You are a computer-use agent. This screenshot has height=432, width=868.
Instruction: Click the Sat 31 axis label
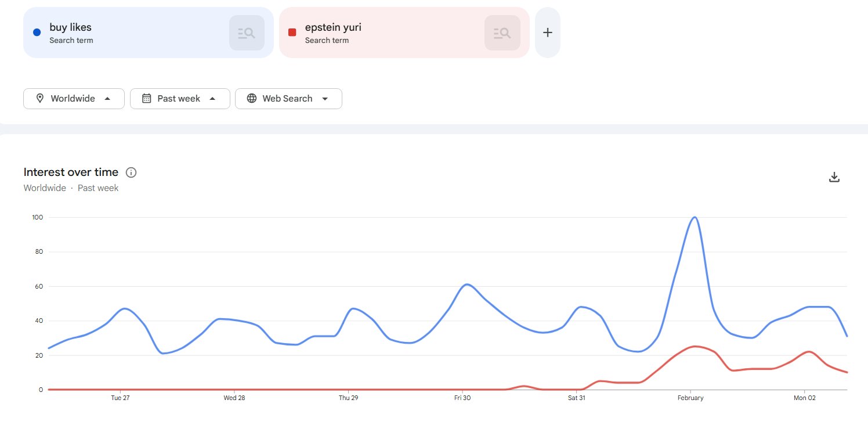click(x=577, y=398)
